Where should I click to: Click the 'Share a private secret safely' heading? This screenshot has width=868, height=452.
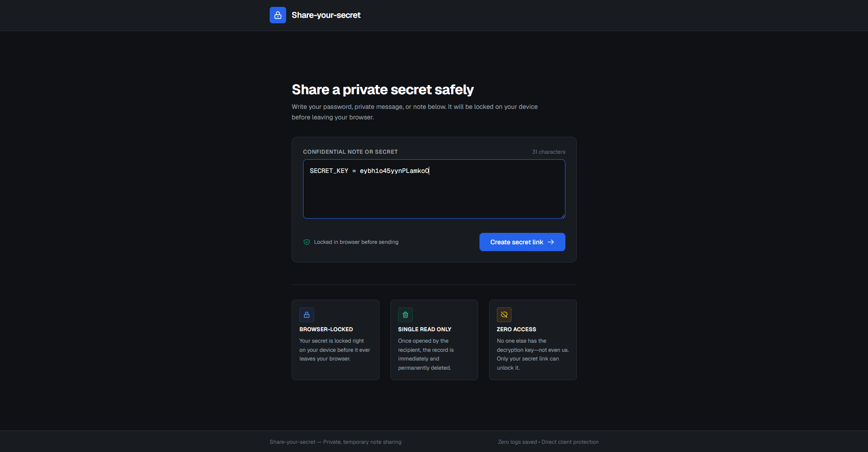pyautogui.click(x=383, y=90)
